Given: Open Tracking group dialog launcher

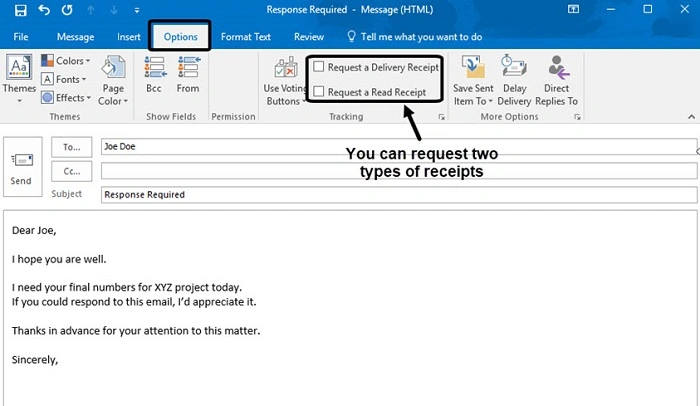Looking at the screenshot, I should [x=442, y=117].
